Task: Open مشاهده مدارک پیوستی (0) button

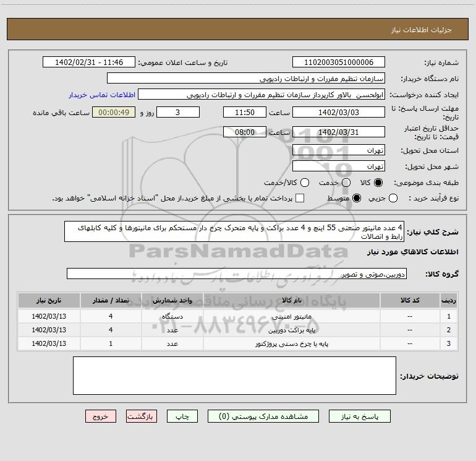Action: 263,416
